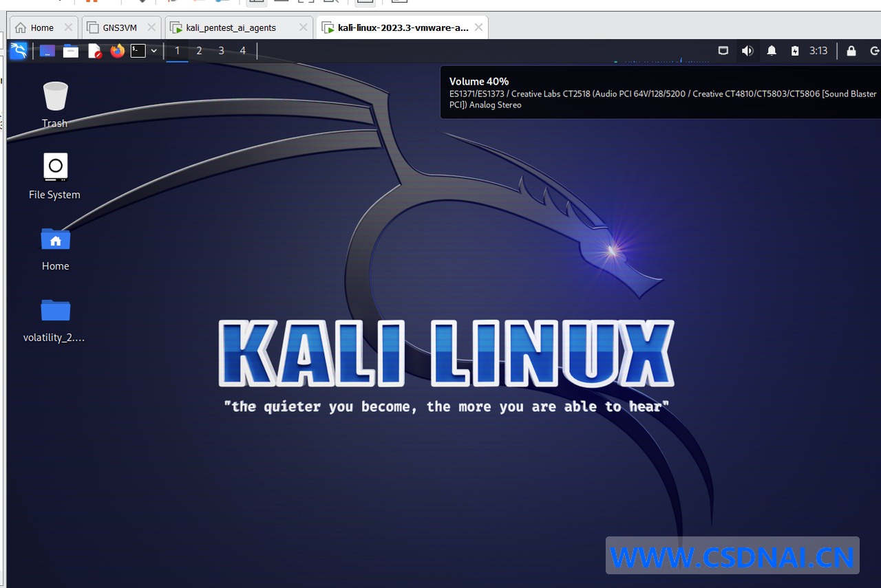
Task: Select the File System desktop icon
Action: 55,176
